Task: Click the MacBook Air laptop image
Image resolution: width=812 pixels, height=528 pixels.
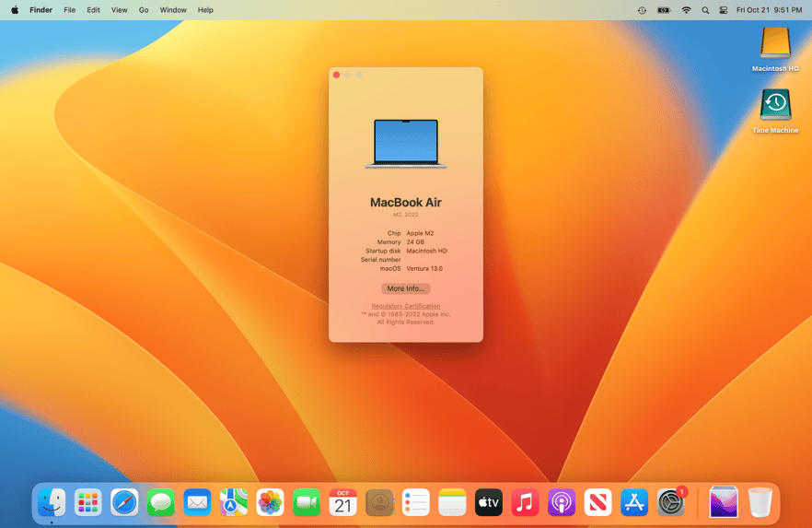Action: [405, 144]
